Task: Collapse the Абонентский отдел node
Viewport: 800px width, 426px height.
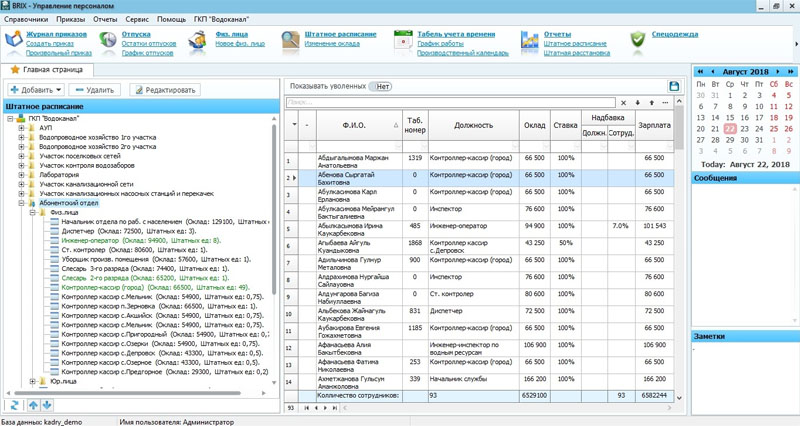Action: (21, 203)
